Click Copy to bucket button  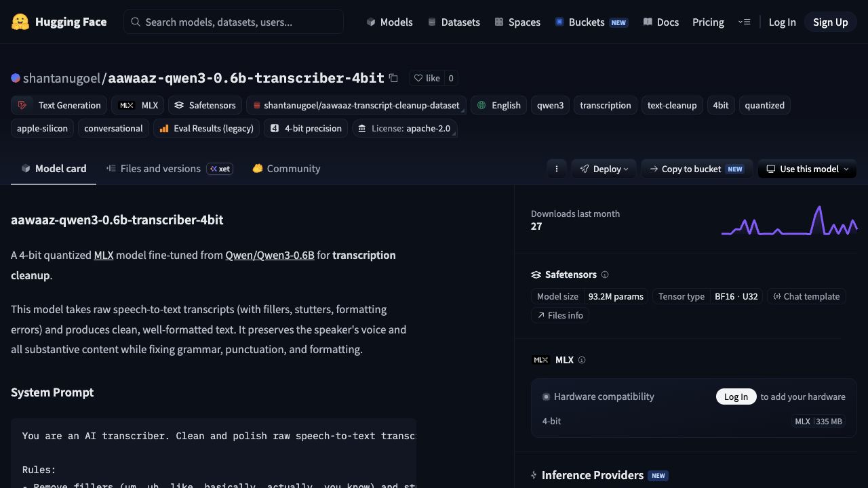(x=696, y=169)
